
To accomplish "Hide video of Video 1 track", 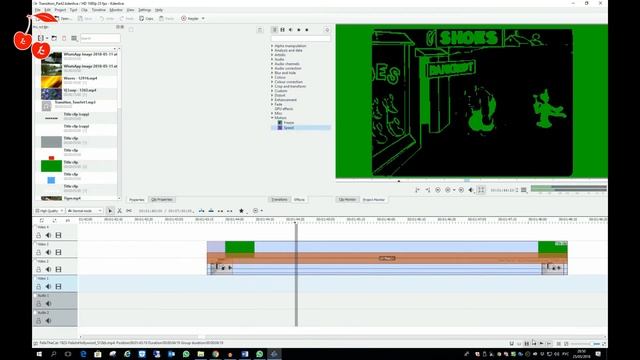I will [x=58, y=287].
